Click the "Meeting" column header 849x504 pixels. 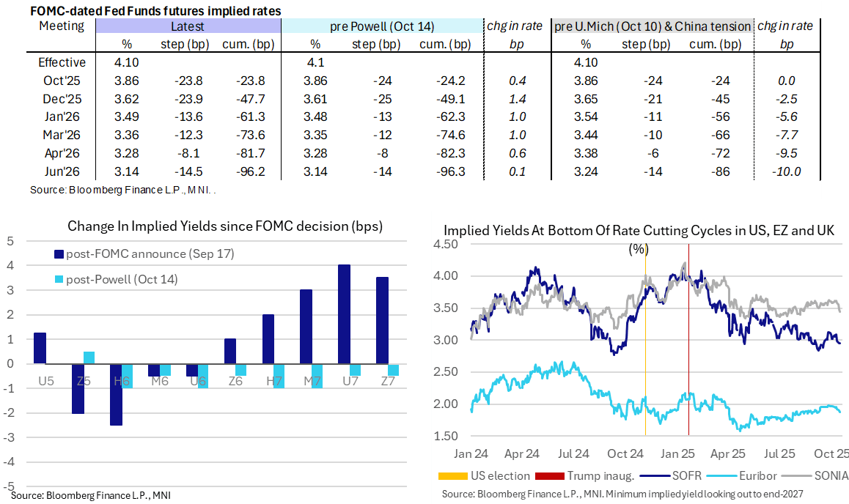(x=62, y=26)
